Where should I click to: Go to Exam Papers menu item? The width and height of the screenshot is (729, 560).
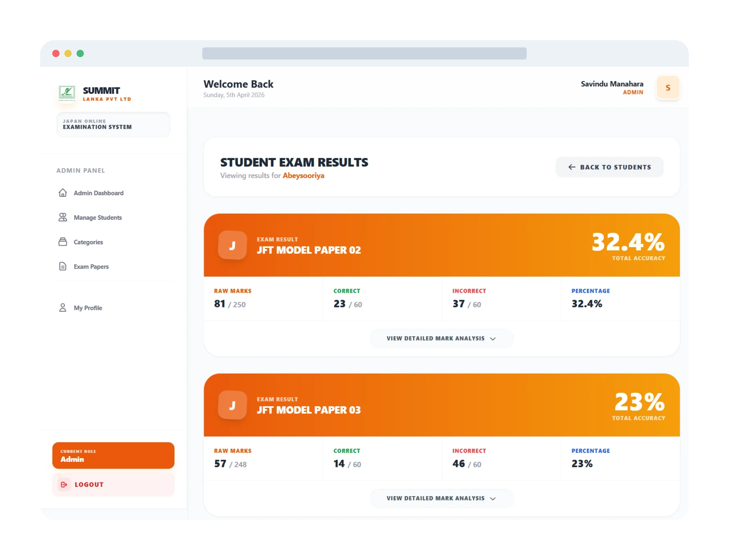point(91,267)
